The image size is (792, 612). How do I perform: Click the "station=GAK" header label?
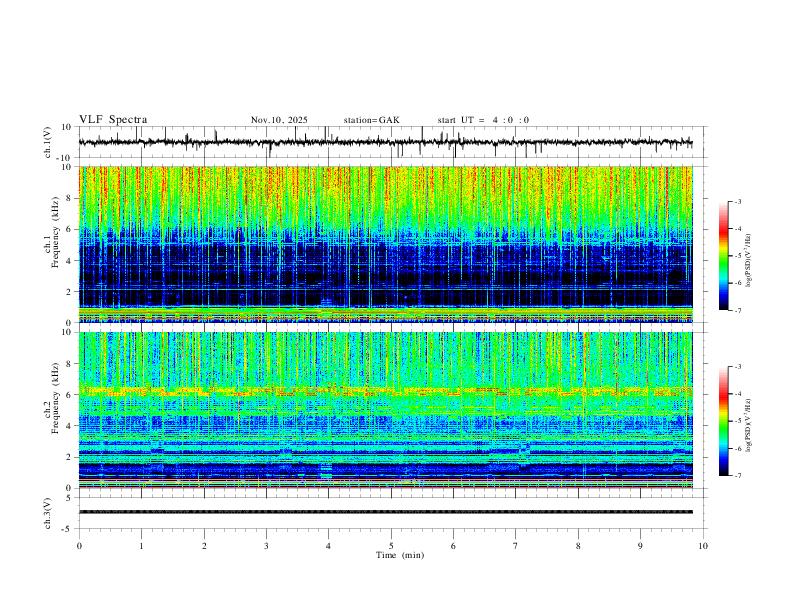(372, 120)
